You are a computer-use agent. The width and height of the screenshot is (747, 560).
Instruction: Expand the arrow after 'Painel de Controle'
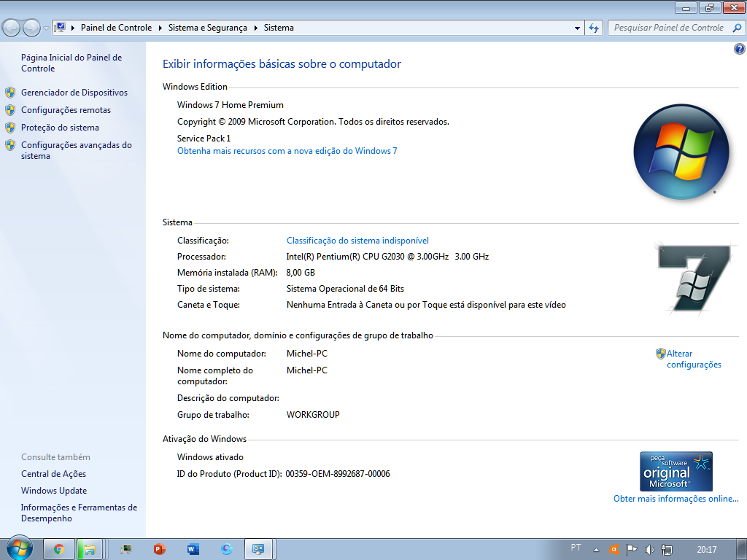click(x=160, y=28)
